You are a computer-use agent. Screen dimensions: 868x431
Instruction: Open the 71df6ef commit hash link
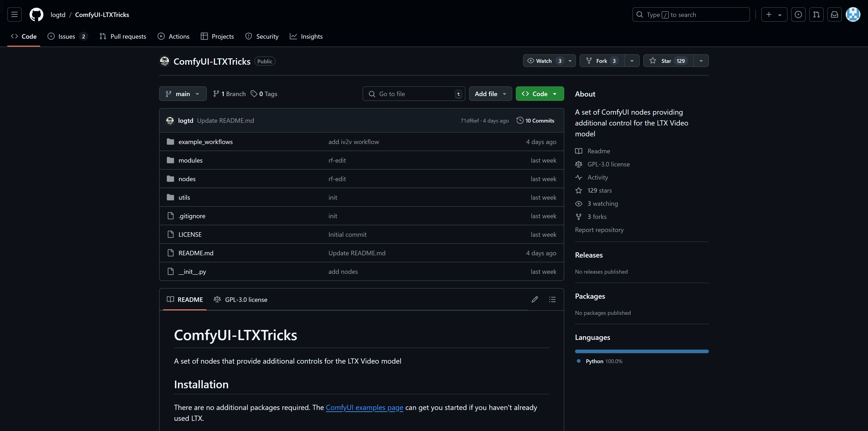(x=469, y=121)
